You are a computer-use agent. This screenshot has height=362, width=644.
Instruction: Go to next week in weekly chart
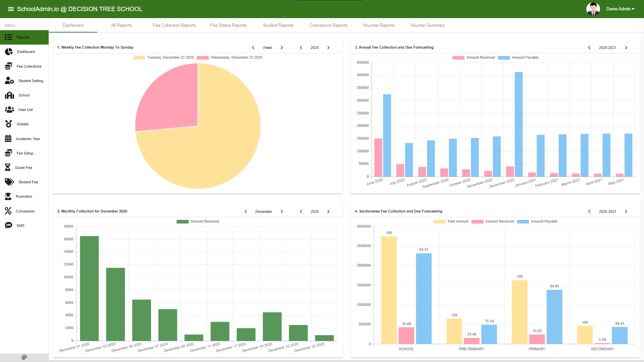pyautogui.click(x=282, y=48)
